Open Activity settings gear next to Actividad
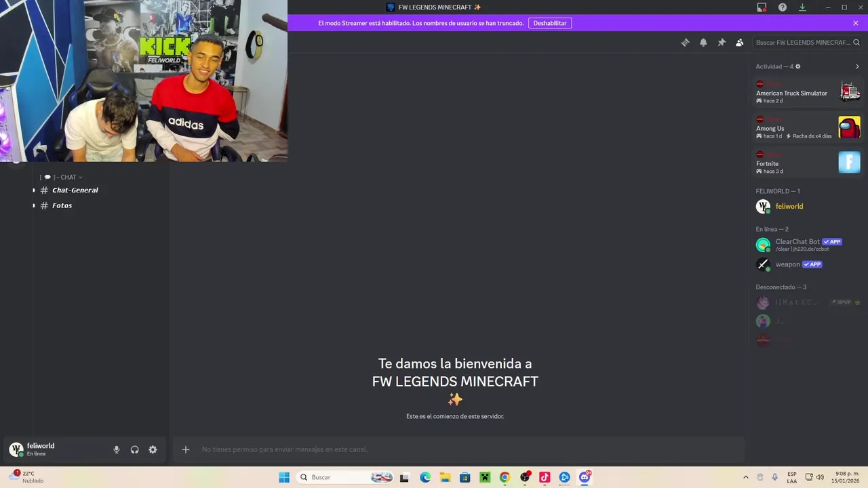 pos(797,66)
